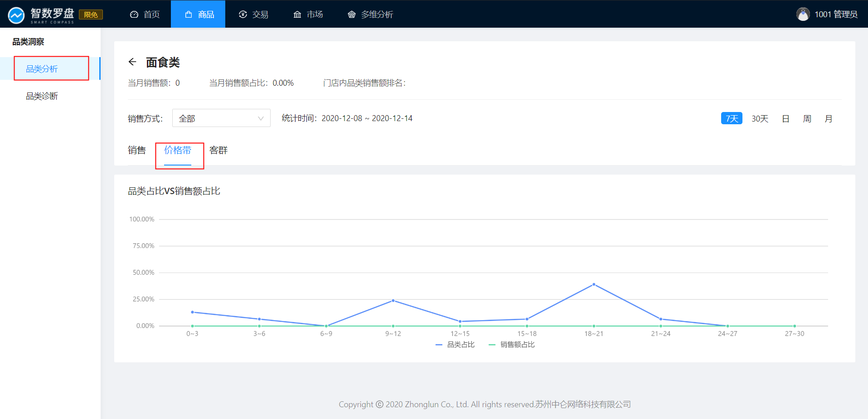Click the 18~21 peak data point on chart
The width and height of the screenshot is (868, 419).
point(594,285)
